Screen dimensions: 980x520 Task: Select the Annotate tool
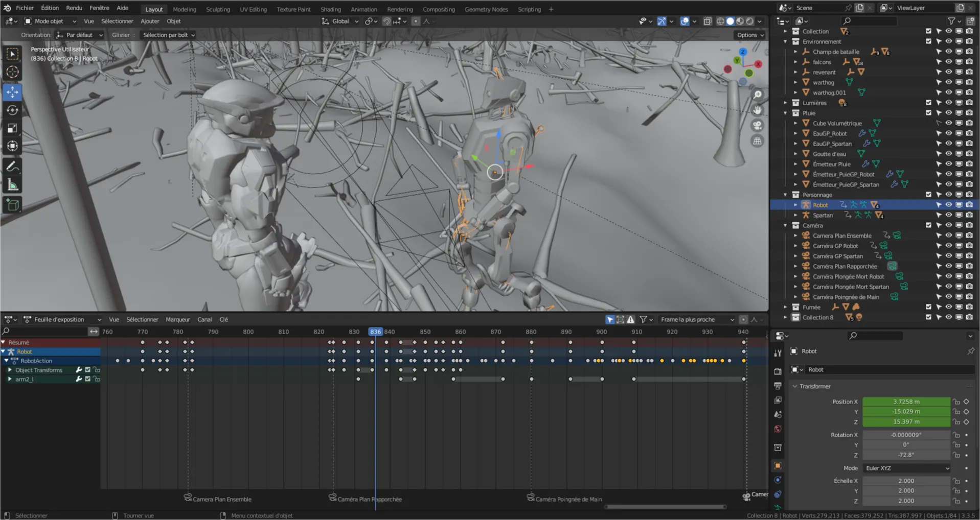pos(12,166)
